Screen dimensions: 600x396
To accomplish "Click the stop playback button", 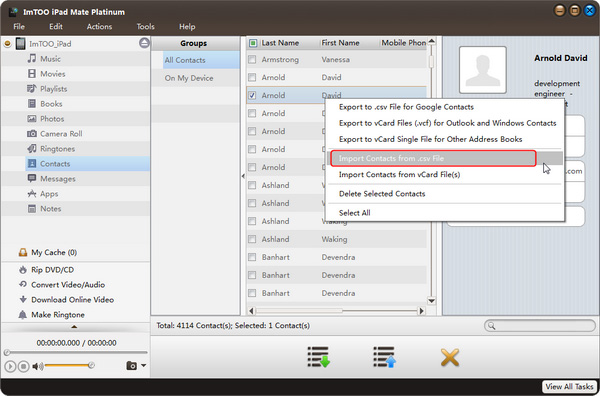I will 23,366.
